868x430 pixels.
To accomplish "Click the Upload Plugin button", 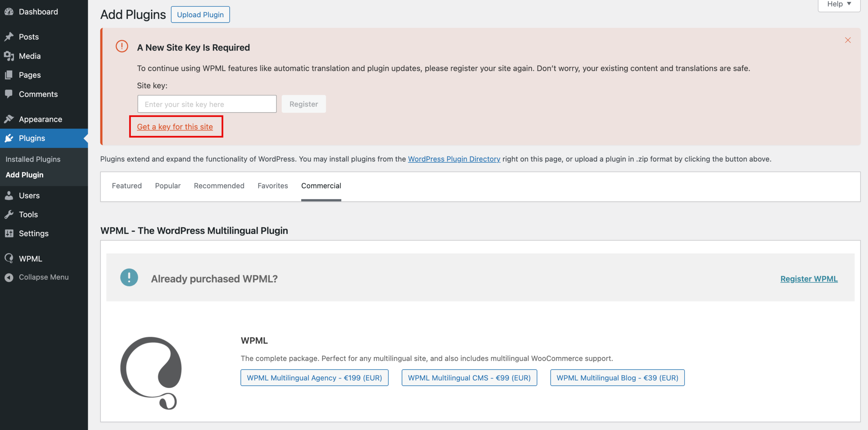I will [x=200, y=15].
